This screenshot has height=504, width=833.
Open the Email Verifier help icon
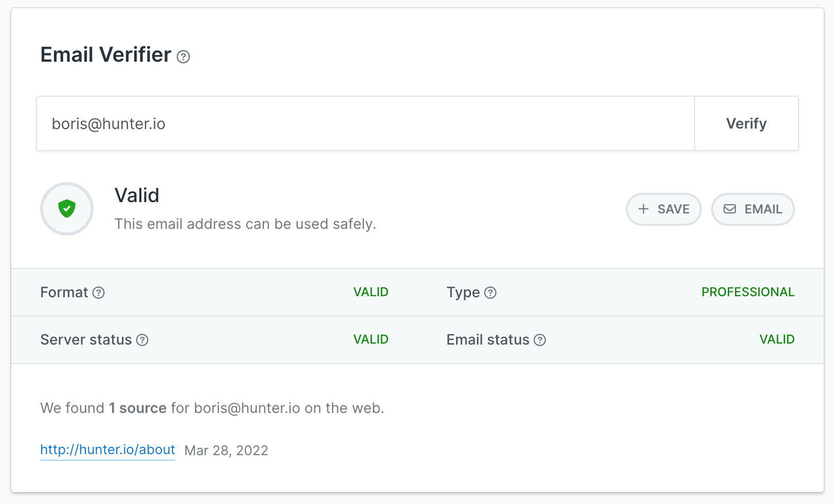tap(183, 57)
